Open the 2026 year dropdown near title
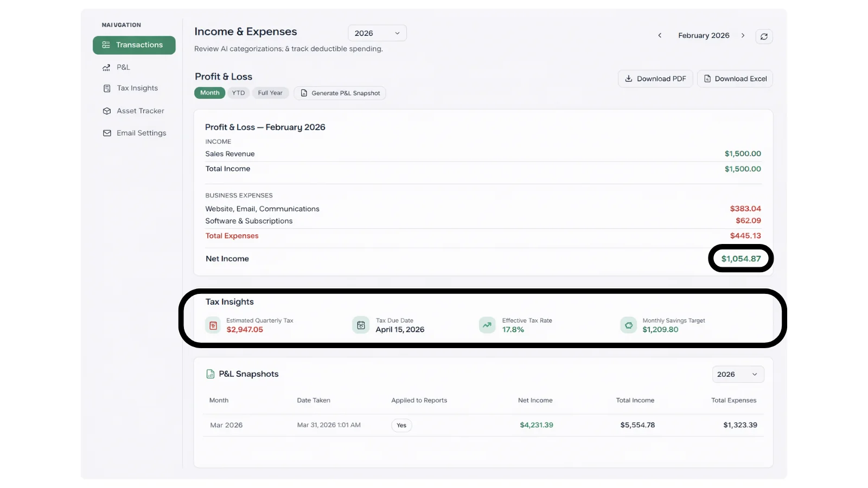 [377, 33]
